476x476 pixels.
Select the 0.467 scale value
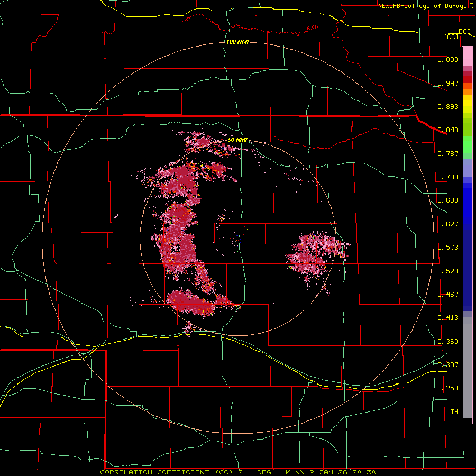(448, 295)
